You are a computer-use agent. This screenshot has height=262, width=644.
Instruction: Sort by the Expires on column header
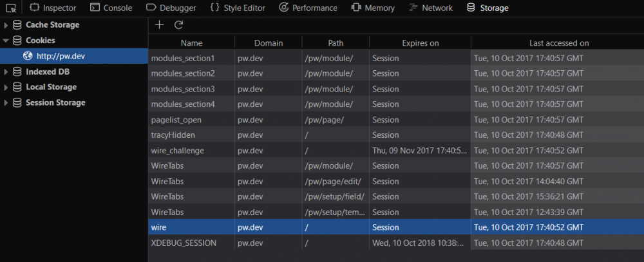(420, 43)
